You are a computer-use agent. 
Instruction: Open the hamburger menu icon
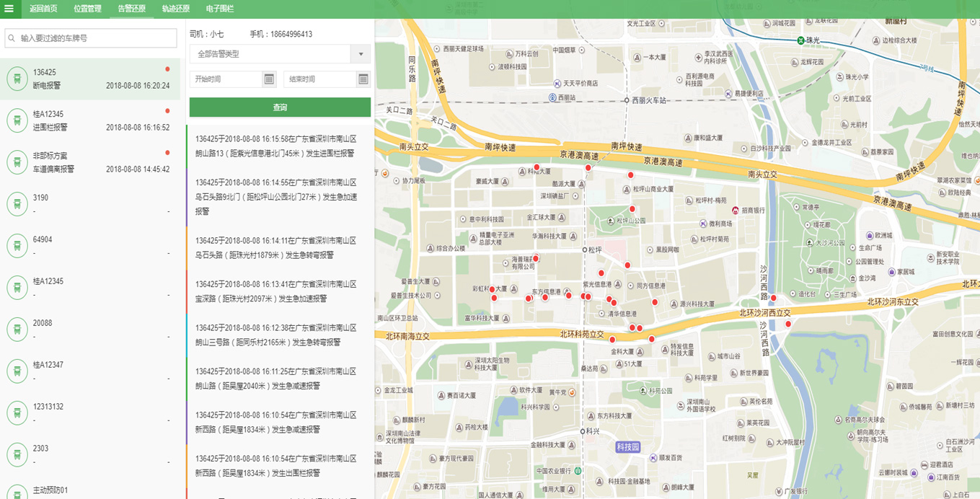pyautogui.click(x=9, y=9)
